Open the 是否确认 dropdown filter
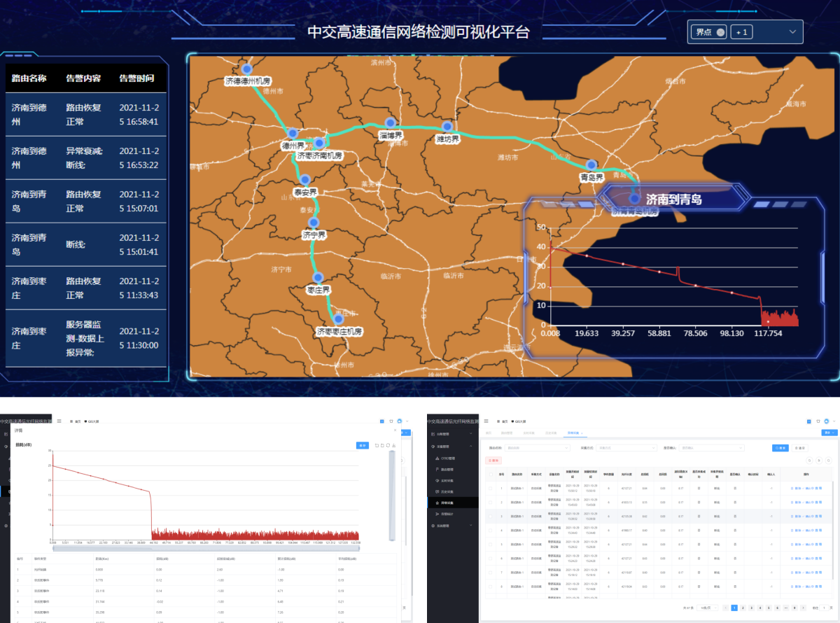This screenshot has width=840, height=623. pyautogui.click(x=712, y=448)
